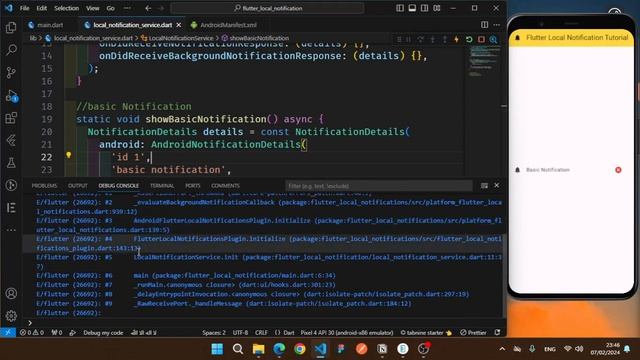The image size is (640, 360).
Task: Click the Flutter Hot Reload lightning icon
Action: (456, 39)
